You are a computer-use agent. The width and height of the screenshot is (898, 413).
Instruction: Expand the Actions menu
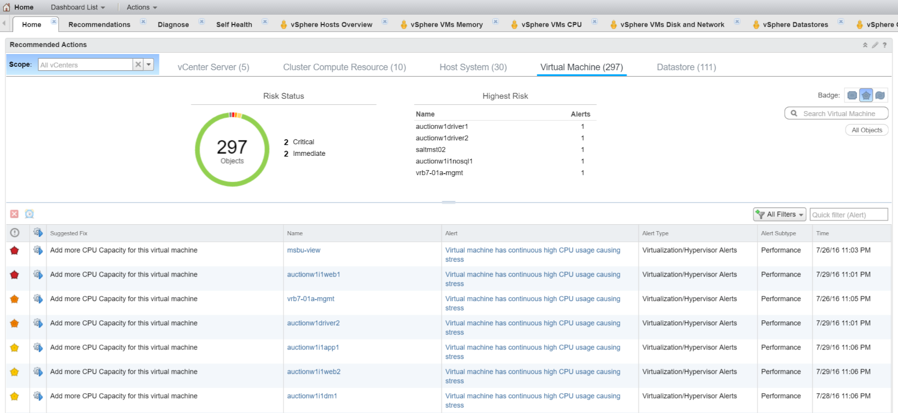(141, 7)
